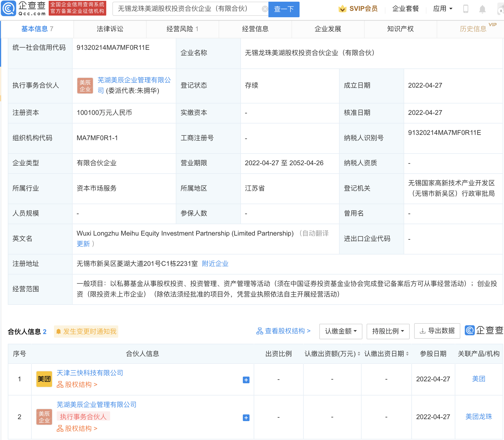Sort by 认缴出资日期 column arrows

tap(407, 354)
